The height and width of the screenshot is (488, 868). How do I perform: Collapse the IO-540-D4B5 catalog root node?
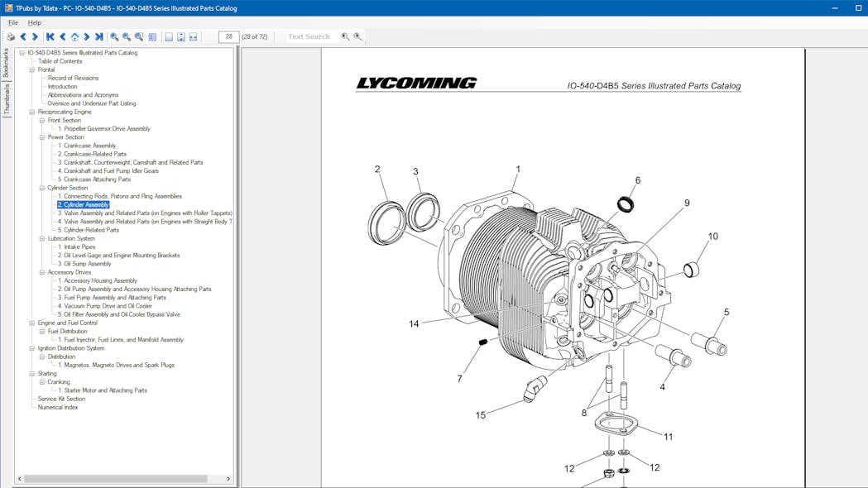pyautogui.click(x=22, y=53)
